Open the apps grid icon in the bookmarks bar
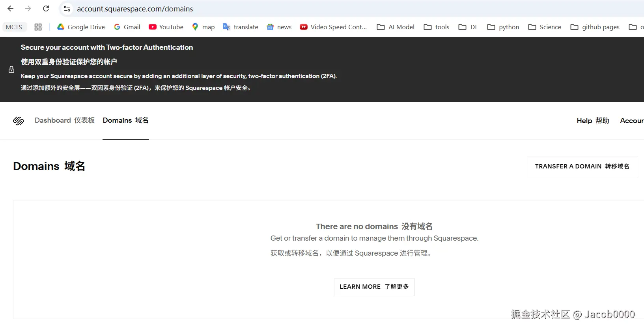The height and width of the screenshot is (329, 644). 38,27
